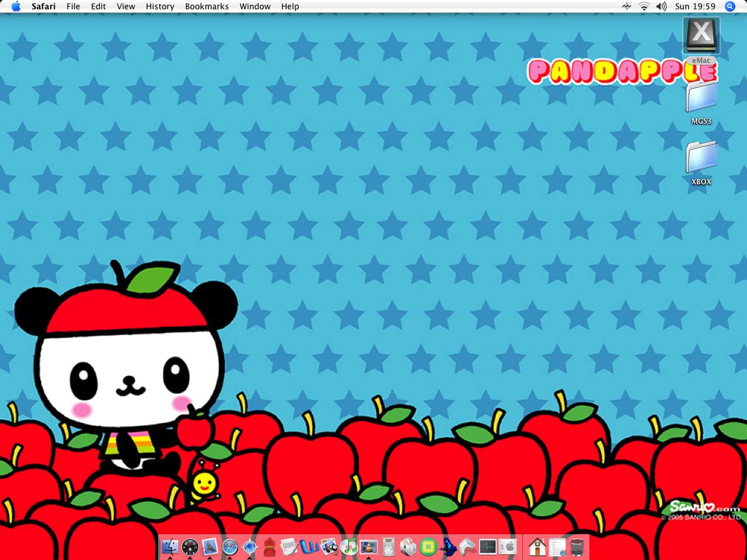Viewport: 747px width, 560px height.
Task: Click the Sun 19:59 clock
Action: 695,6
